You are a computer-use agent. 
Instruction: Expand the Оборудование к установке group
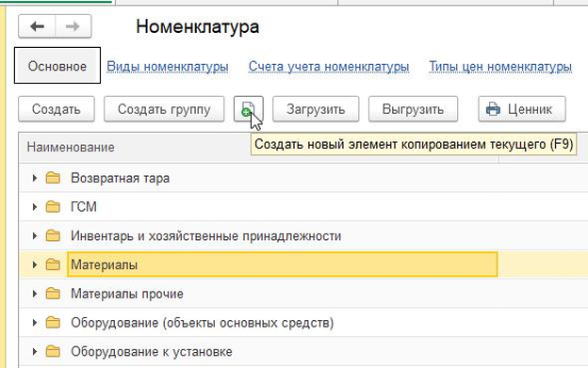35,351
